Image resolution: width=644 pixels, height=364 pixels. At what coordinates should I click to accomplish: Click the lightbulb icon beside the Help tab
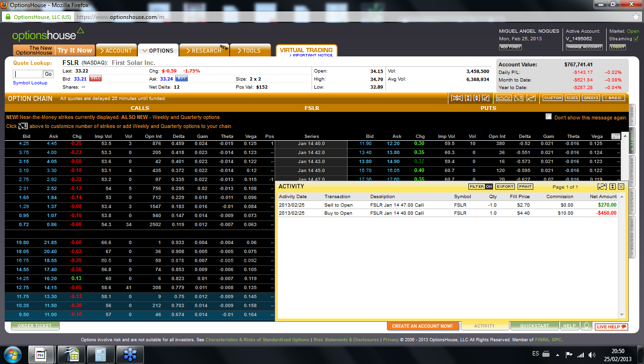pos(587,326)
